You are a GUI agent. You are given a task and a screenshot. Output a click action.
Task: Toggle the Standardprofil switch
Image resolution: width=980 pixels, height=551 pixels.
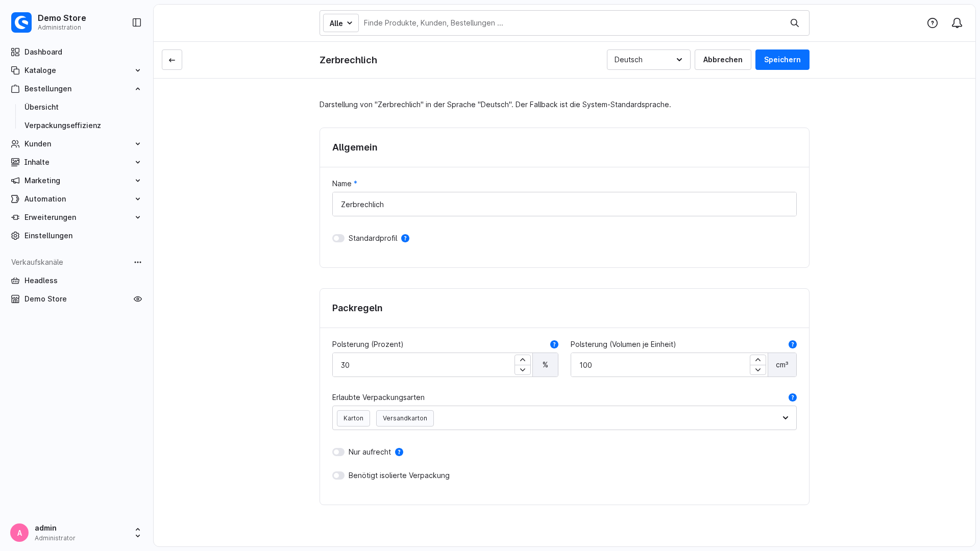338,238
